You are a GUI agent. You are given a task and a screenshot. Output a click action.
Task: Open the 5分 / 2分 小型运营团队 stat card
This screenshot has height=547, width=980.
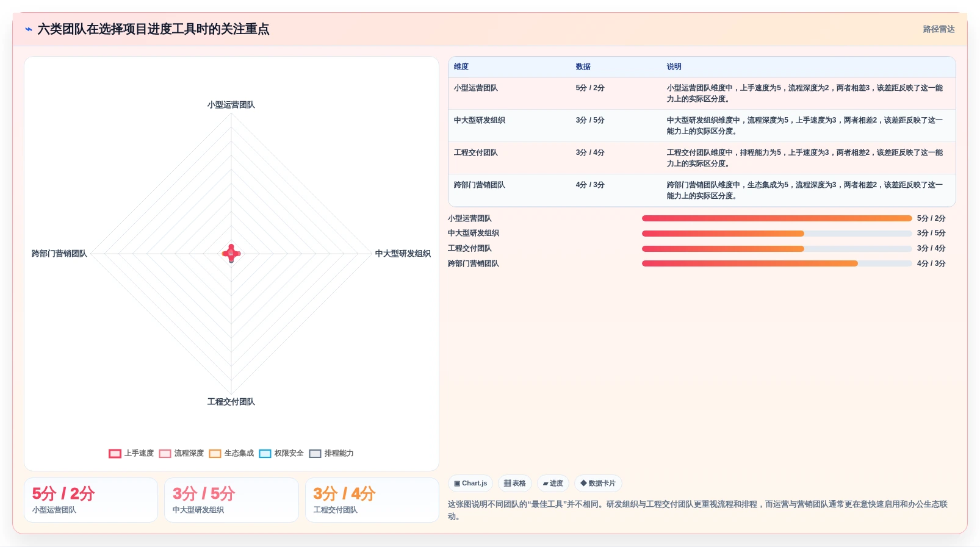pos(91,500)
